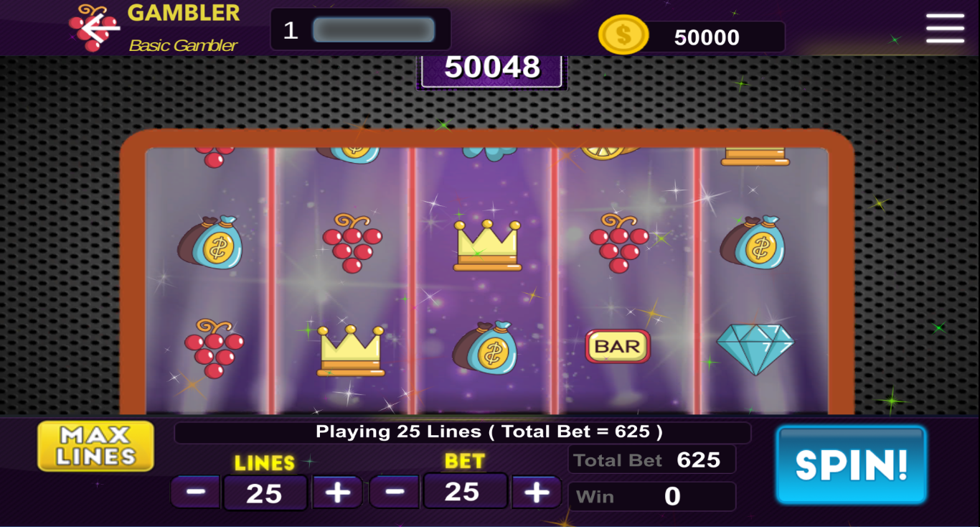Click the level progress bar
This screenshot has height=527, width=980.
(x=374, y=30)
